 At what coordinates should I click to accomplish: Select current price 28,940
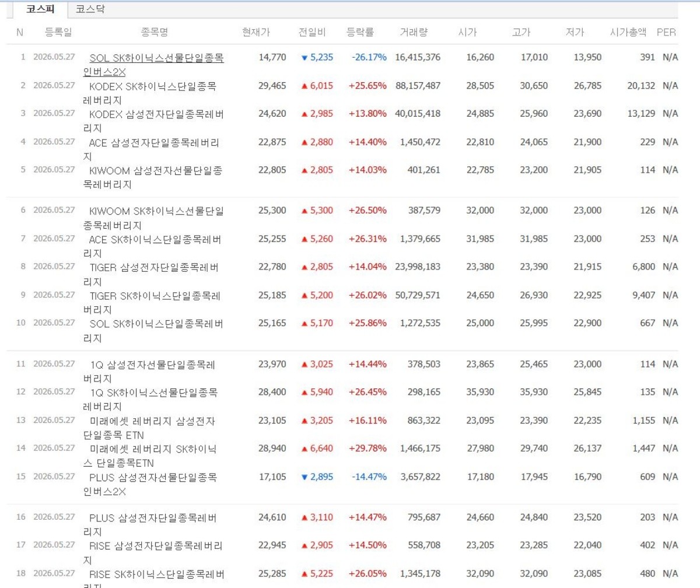pos(272,448)
